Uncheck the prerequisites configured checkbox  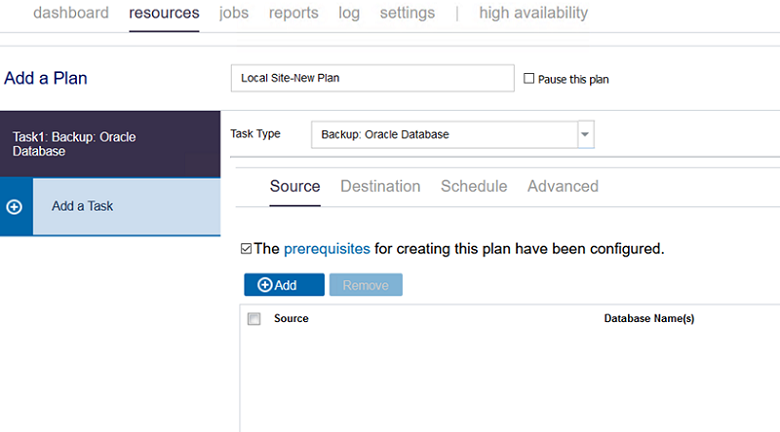pyautogui.click(x=247, y=248)
